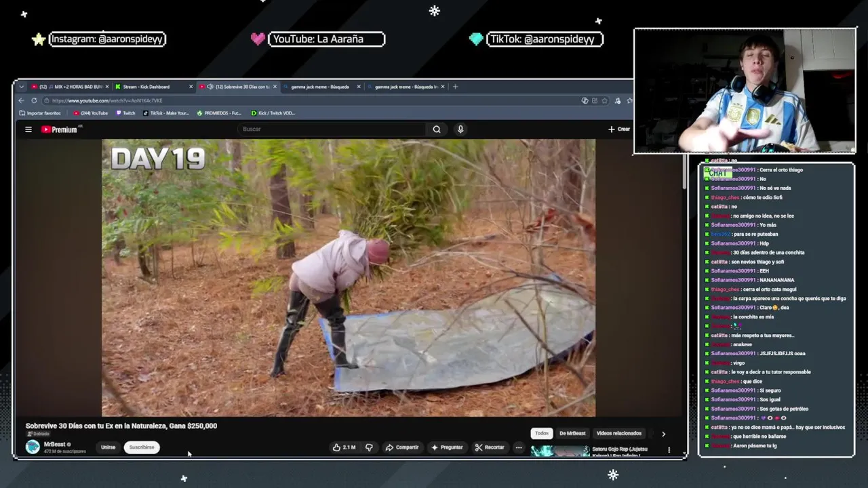Screen dimensions: 868x488
Task: Click the Preguntar button
Action: click(x=447, y=447)
